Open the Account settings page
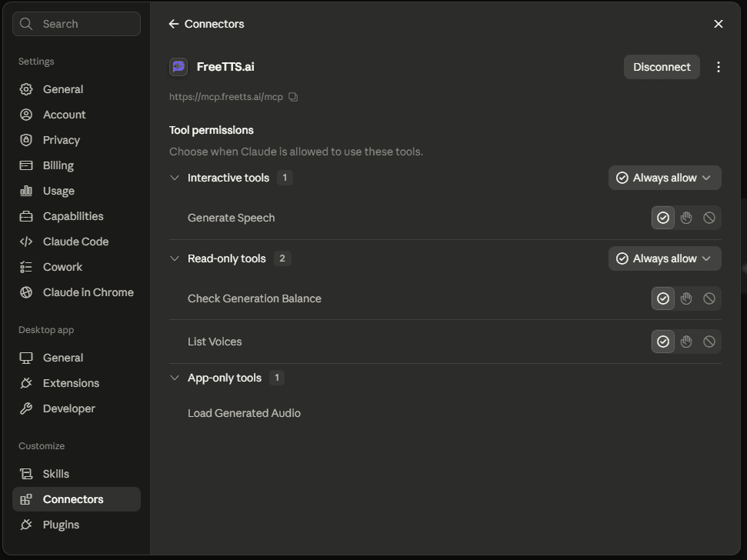747x560 pixels. point(76,115)
